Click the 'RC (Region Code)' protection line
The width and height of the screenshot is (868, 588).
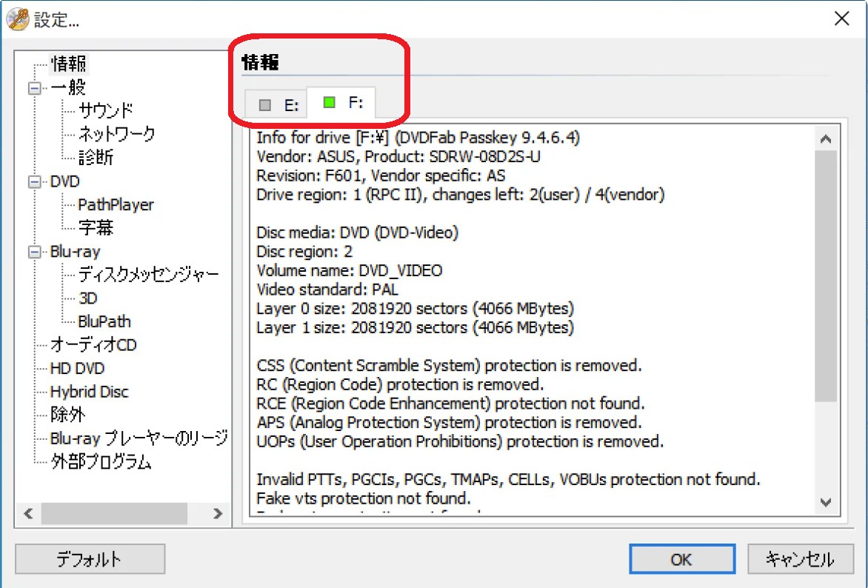click(400, 385)
